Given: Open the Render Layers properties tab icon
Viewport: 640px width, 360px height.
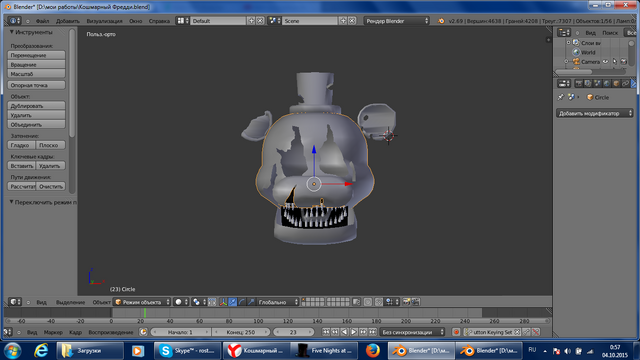Looking at the screenshot, I should (588, 84).
